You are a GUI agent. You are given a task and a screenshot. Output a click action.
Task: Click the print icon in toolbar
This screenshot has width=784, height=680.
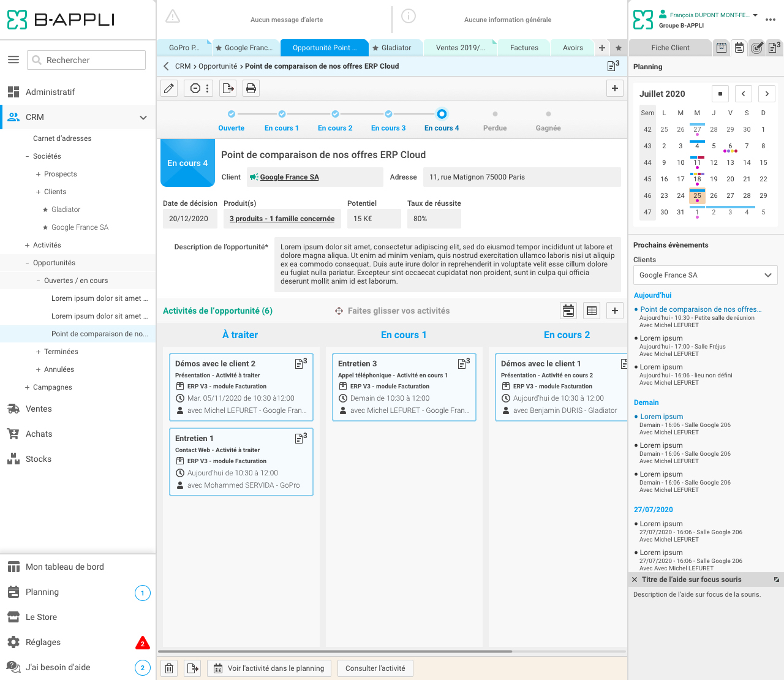point(251,88)
